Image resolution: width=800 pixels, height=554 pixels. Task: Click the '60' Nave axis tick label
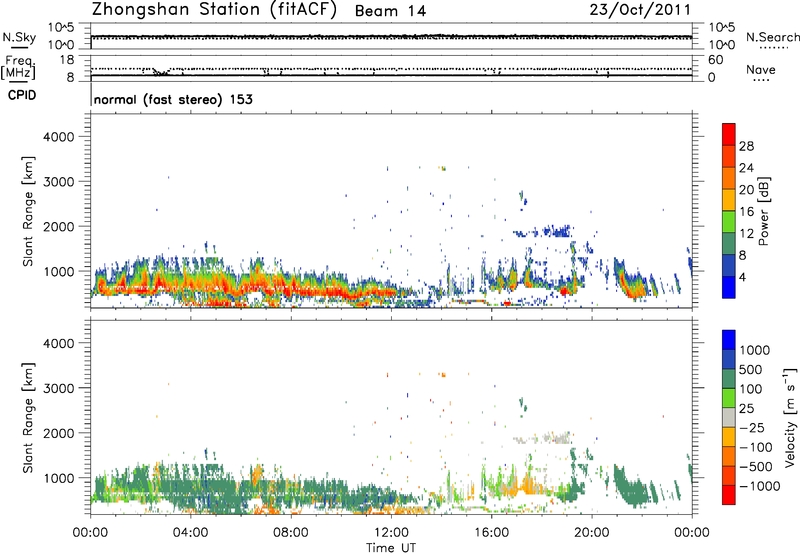click(715, 60)
